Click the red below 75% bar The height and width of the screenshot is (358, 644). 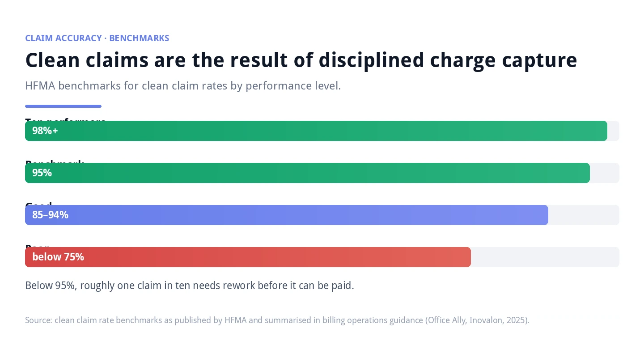[x=248, y=257]
